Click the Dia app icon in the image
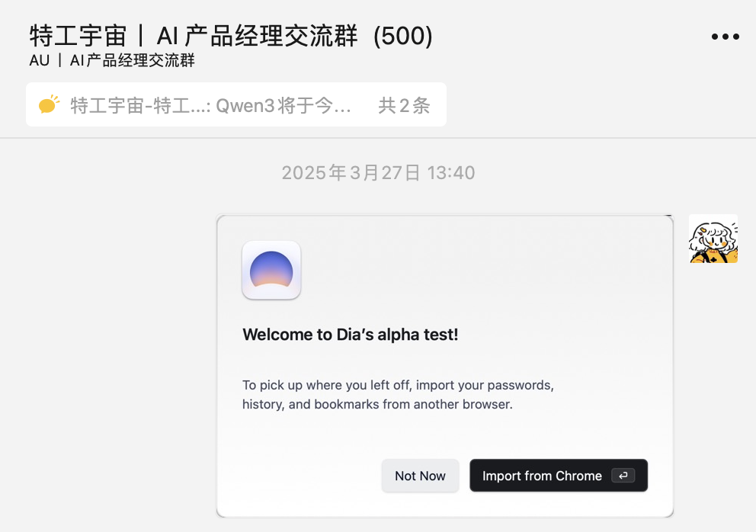This screenshot has width=756, height=532. click(x=271, y=270)
